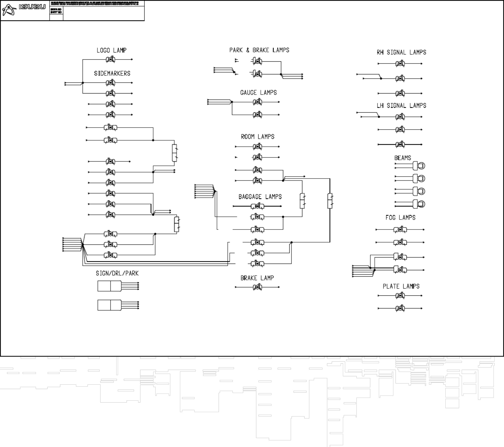Click the FOG LAMPS label
This screenshot has height=447, width=504.
click(x=400, y=218)
